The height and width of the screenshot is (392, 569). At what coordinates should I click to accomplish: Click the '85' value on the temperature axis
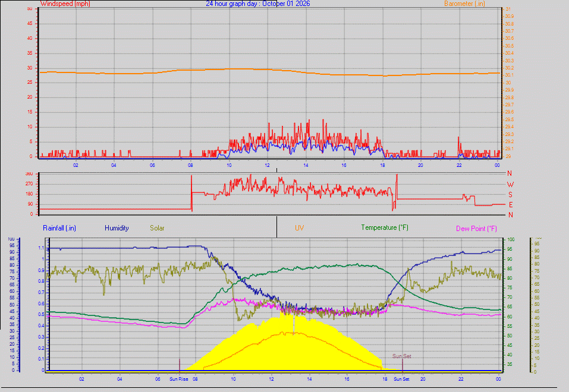coord(510,268)
